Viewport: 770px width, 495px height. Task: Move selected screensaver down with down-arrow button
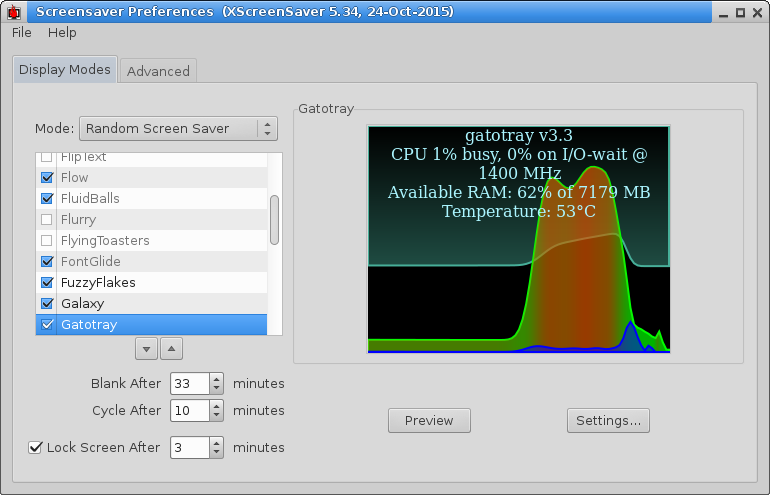(146, 349)
